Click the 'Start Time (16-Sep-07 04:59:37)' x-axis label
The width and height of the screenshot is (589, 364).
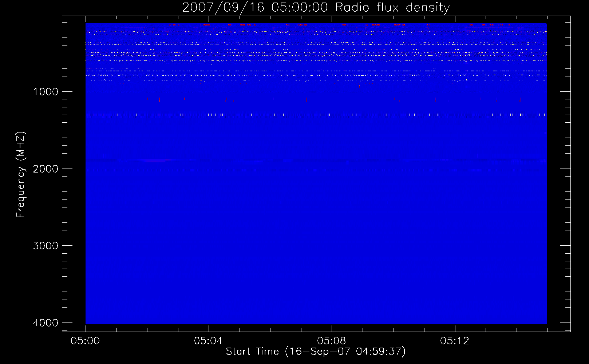[x=316, y=352]
